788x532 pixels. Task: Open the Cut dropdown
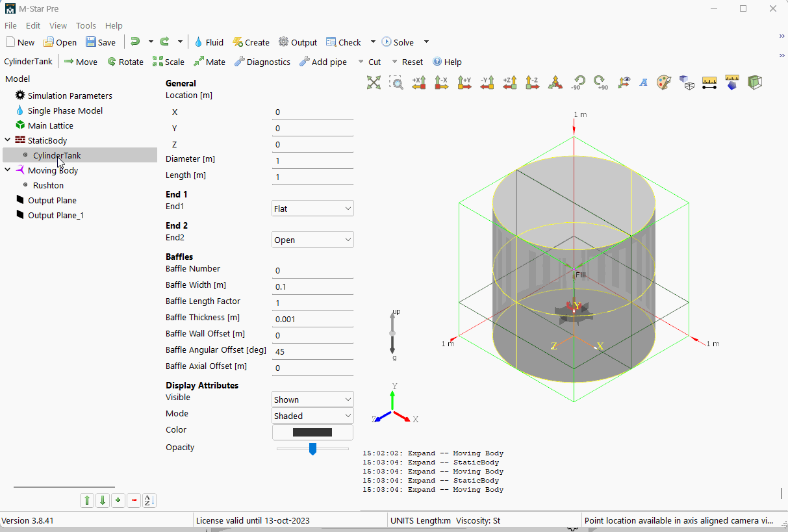point(369,62)
